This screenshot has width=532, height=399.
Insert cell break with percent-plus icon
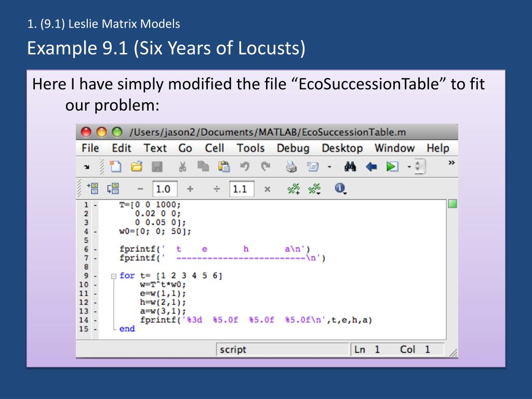[294, 189]
